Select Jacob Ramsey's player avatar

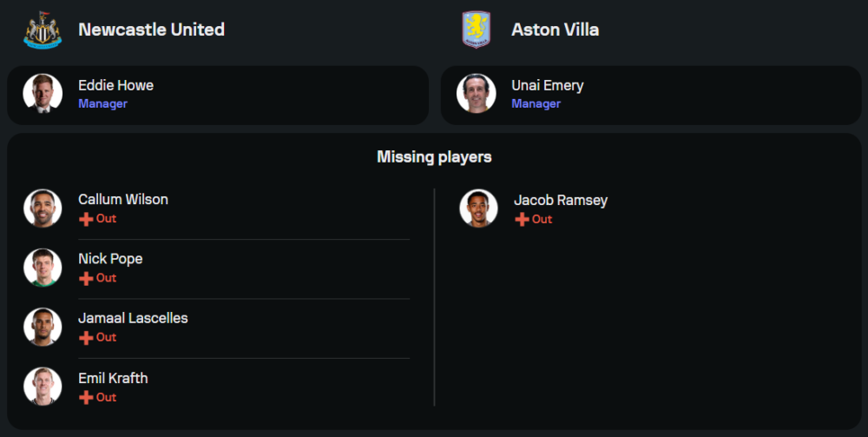point(478,209)
